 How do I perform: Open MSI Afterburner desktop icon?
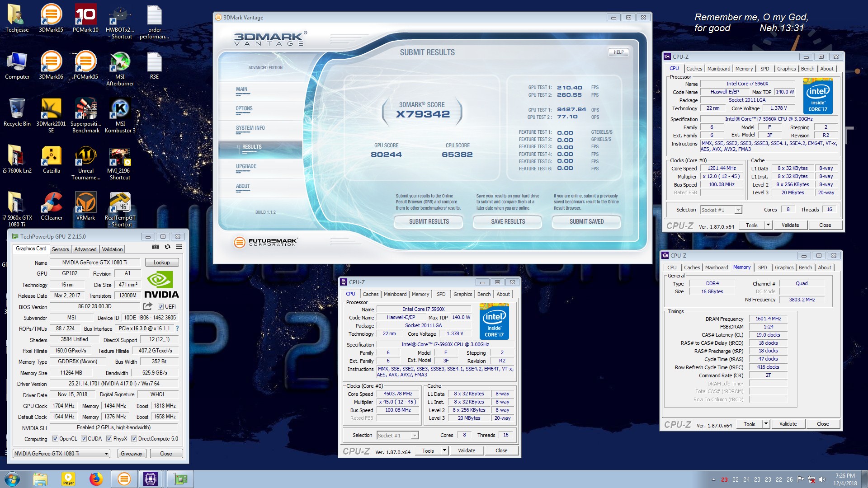120,68
